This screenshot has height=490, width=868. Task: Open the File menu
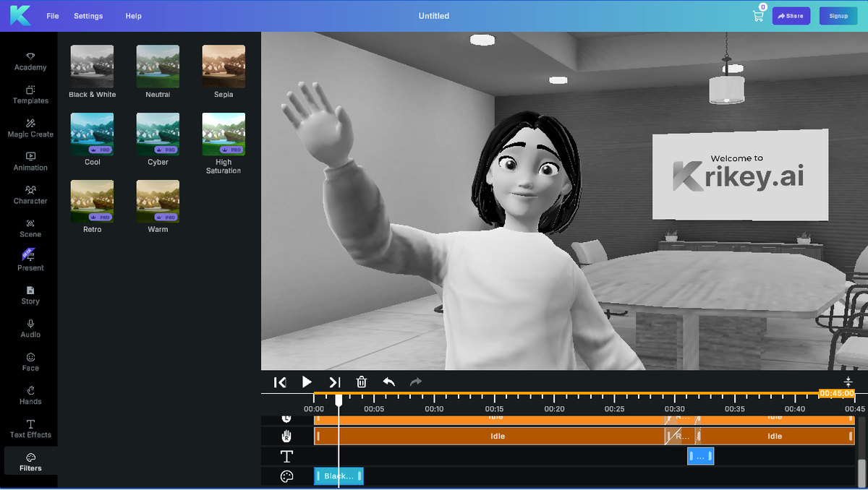tap(52, 15)
